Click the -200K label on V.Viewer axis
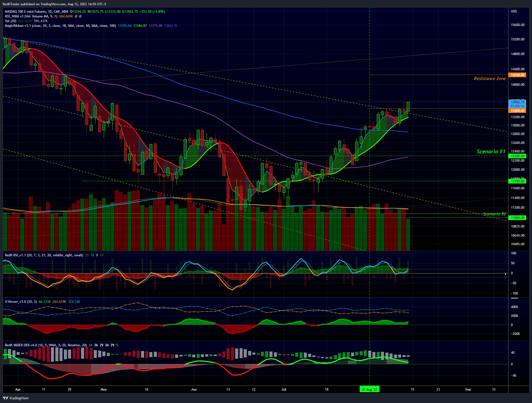The height and width of the screenshot is (403, 532). click(x=515, y=334)
